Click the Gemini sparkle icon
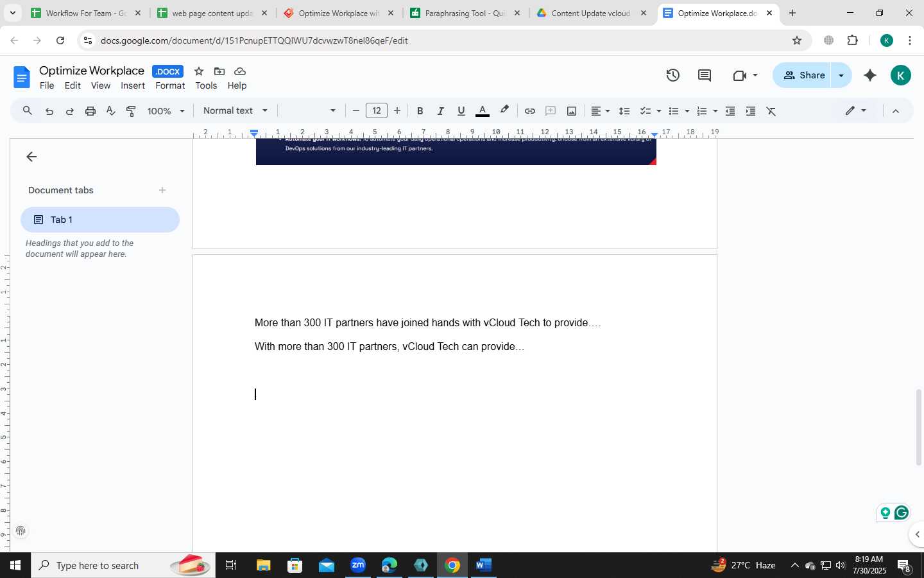Screen dimensions: 924x578 pyautogui.click(x=870, y=75)
